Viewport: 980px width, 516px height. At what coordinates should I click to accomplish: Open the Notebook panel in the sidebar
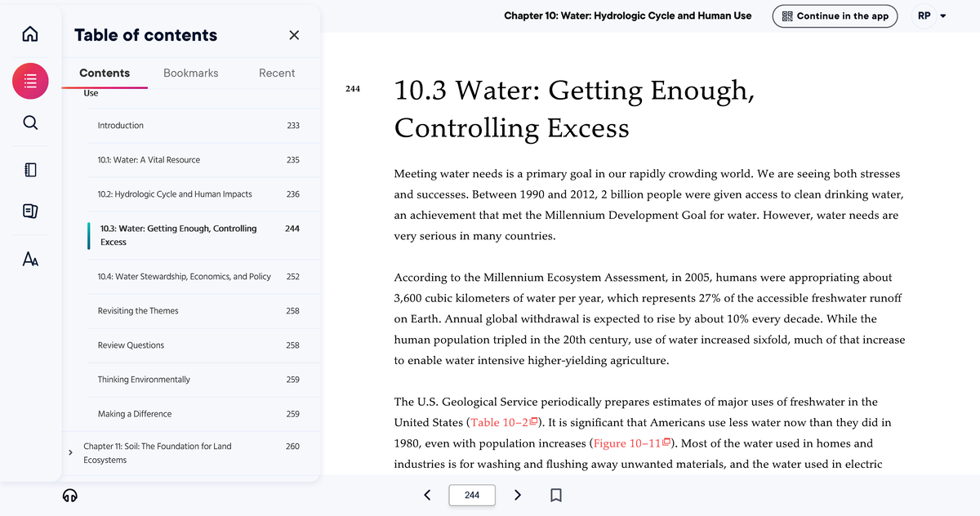pos(29,169)
